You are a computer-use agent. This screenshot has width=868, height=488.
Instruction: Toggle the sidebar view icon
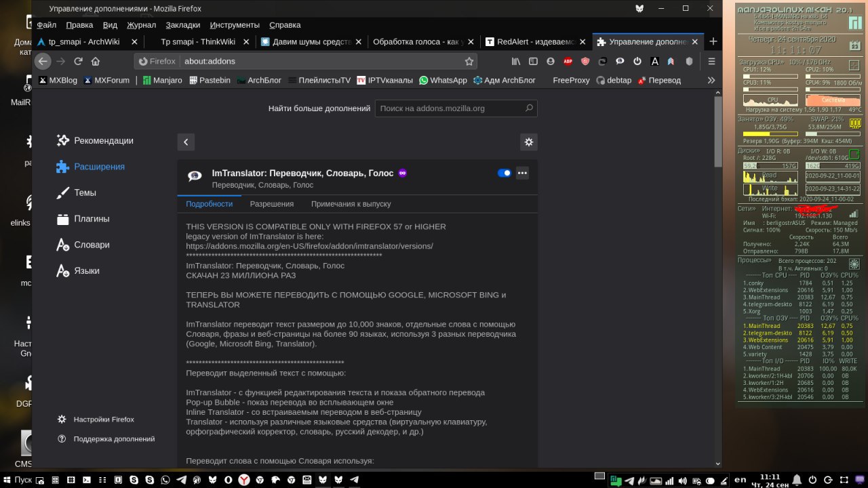coord(533,61)
